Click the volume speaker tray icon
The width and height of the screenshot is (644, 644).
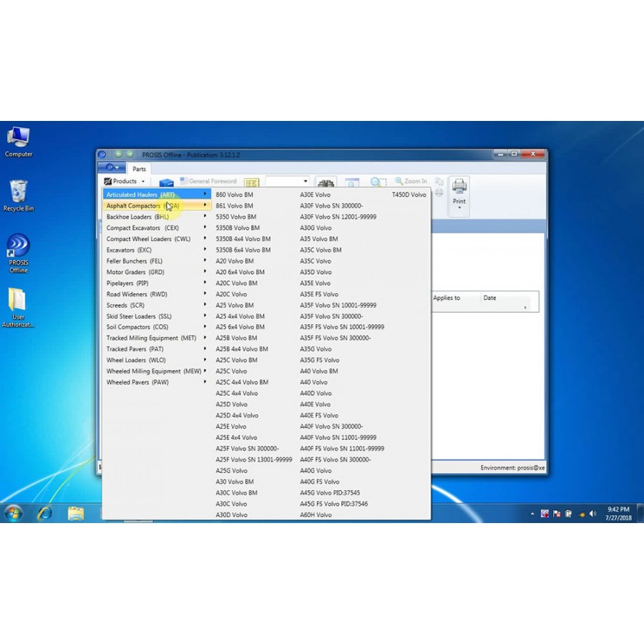[592, 513]
